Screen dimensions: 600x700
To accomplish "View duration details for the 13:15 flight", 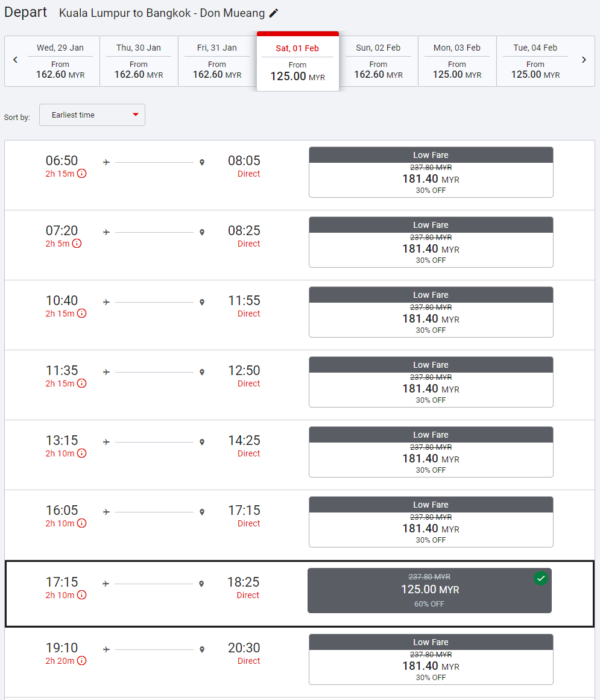I will click(81, 453).
